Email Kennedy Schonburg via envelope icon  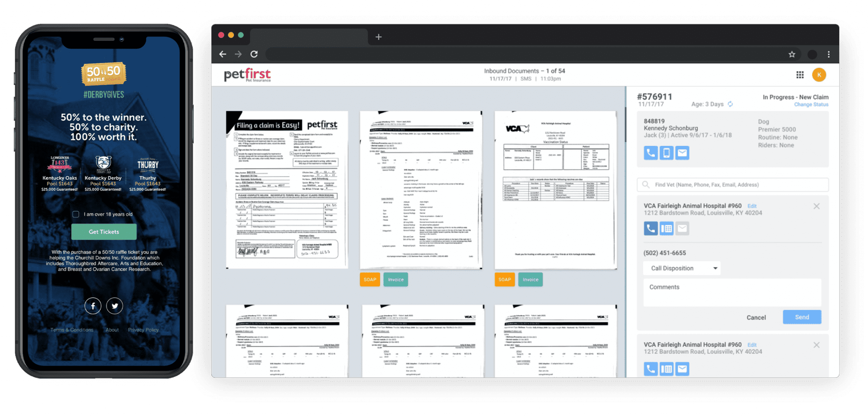click(x=682, y=153)
